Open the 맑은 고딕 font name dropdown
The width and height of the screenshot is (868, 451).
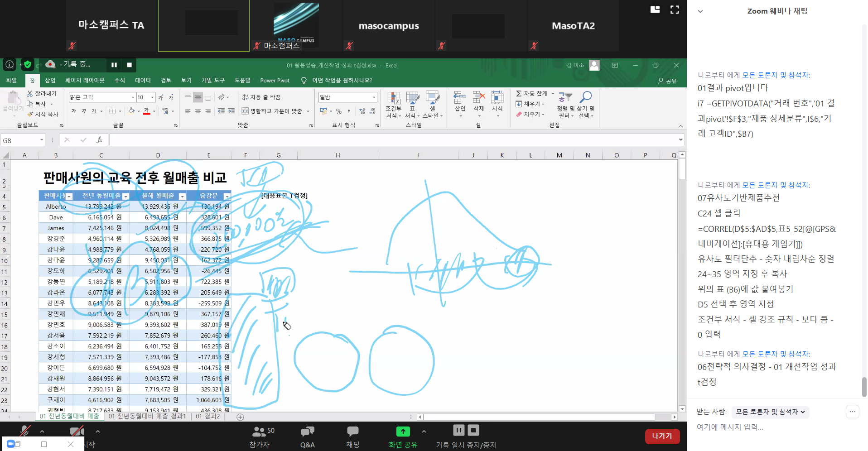tap(133, 97)
